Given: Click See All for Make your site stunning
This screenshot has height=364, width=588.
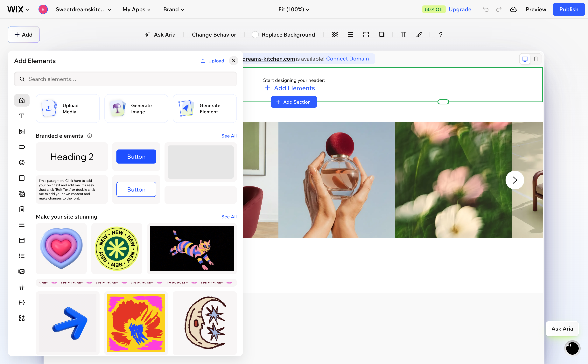Looking at the screenshot, I should (x=229, y=217).
